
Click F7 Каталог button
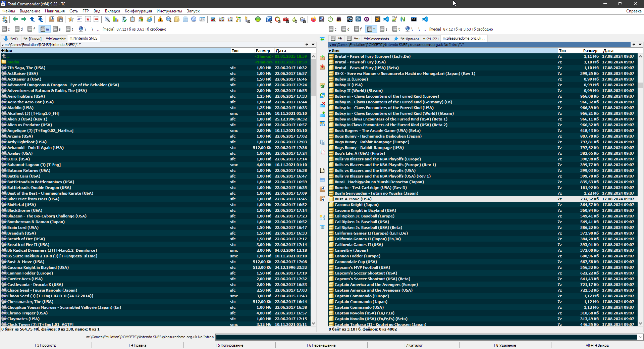pyautogui.click(x=413, y=345)
